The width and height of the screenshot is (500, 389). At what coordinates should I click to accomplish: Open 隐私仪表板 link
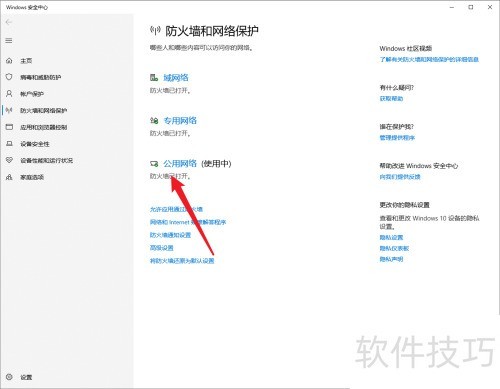pos(394,248)
